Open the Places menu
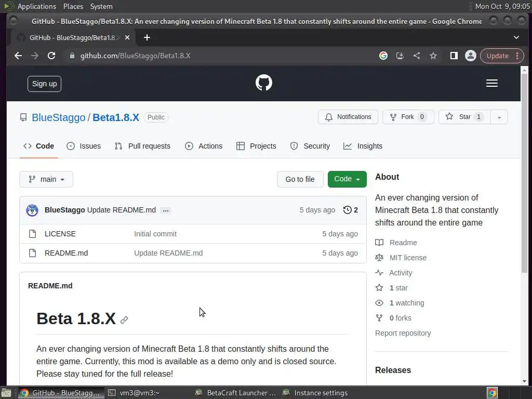 (x=73, y=6)
